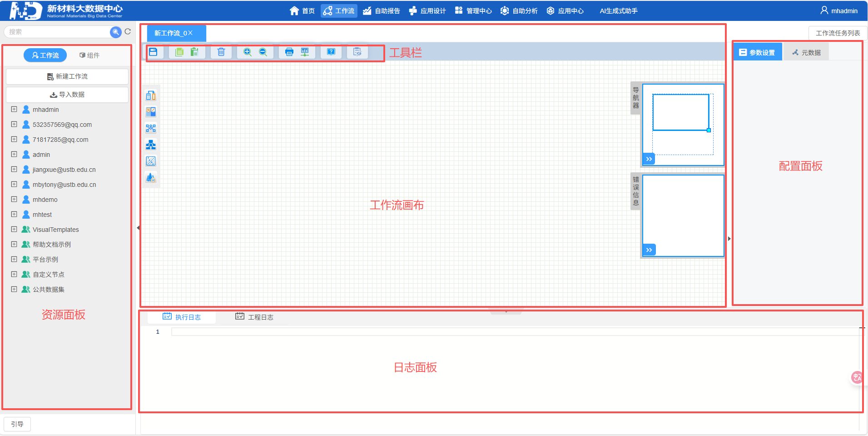The width and height of the screenshot is (868, 436).
Task: Collapse the error info panel with its arrow
Action: [649, 250]
